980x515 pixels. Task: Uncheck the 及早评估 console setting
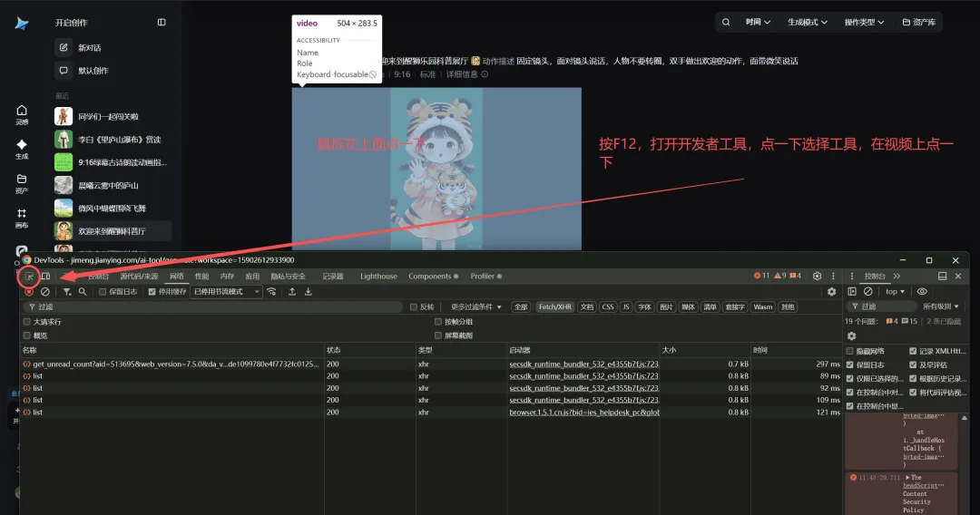click(x=913, y=365)
